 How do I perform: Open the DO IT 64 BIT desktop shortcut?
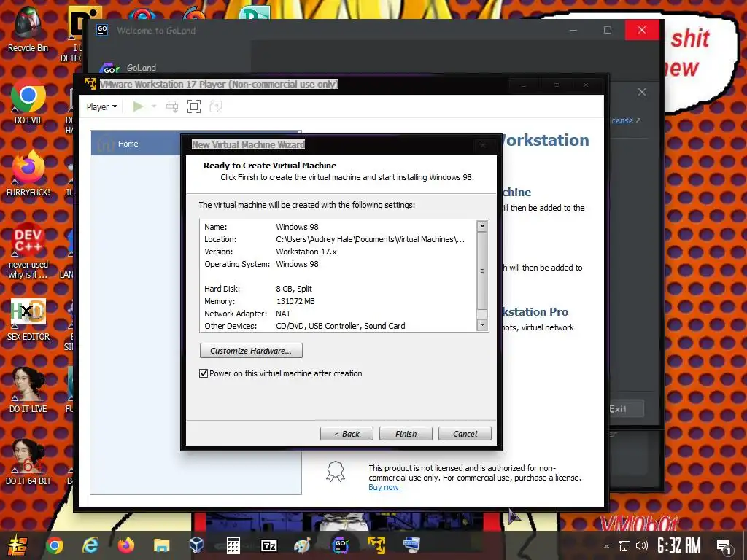[x=28, y=462]
